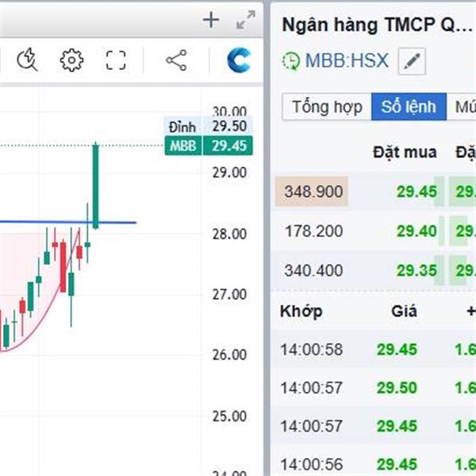Open chart settings gear icon
This screenshot has width=476, height=476.
click(71, 60)
